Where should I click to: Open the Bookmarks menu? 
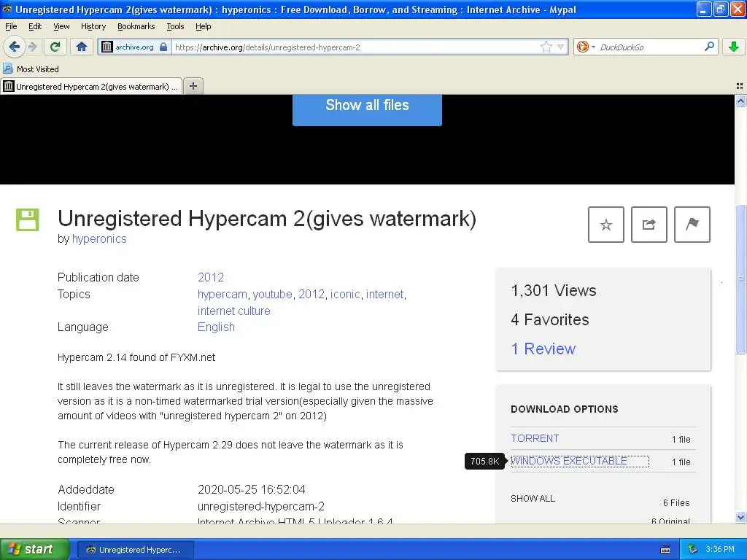(x=136, y=26)
